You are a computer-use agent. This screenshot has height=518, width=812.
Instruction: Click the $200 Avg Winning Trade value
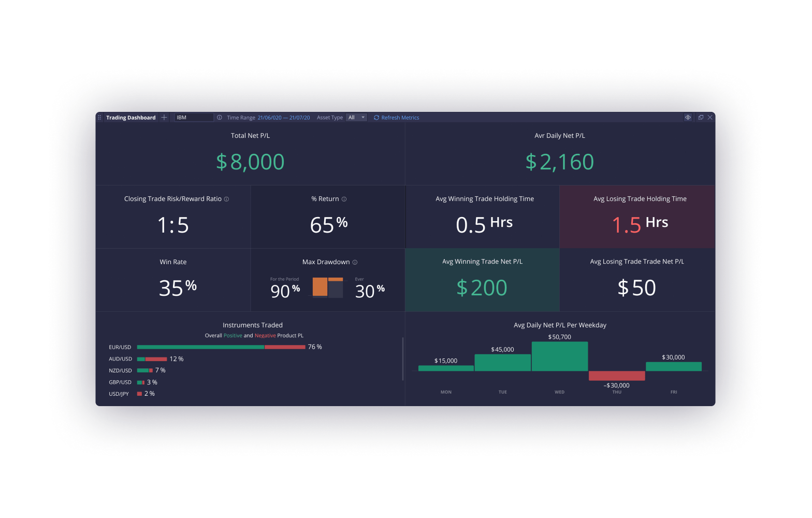click(x=482, y=288)
